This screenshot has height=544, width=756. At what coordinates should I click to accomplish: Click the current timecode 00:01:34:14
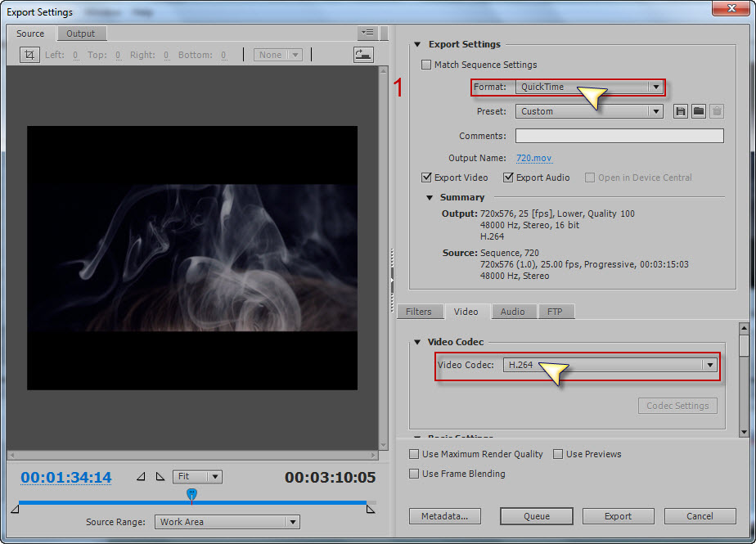[66, 478]
